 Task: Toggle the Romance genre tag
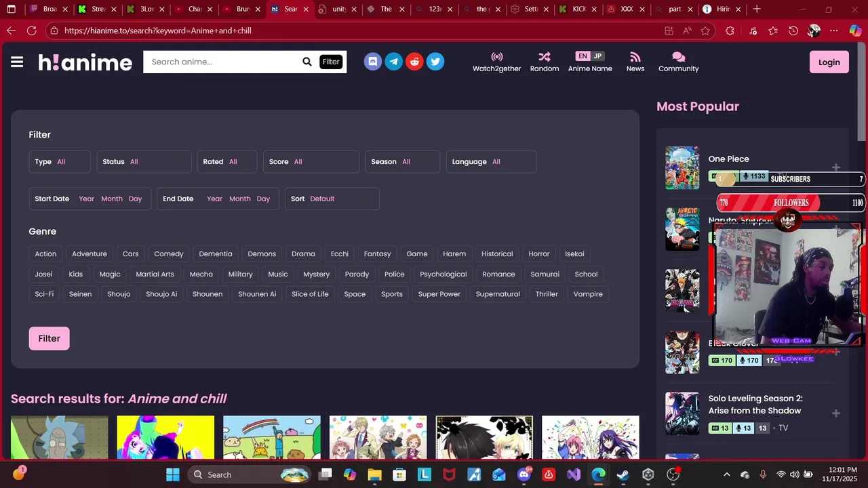click(x=498, y=274)
